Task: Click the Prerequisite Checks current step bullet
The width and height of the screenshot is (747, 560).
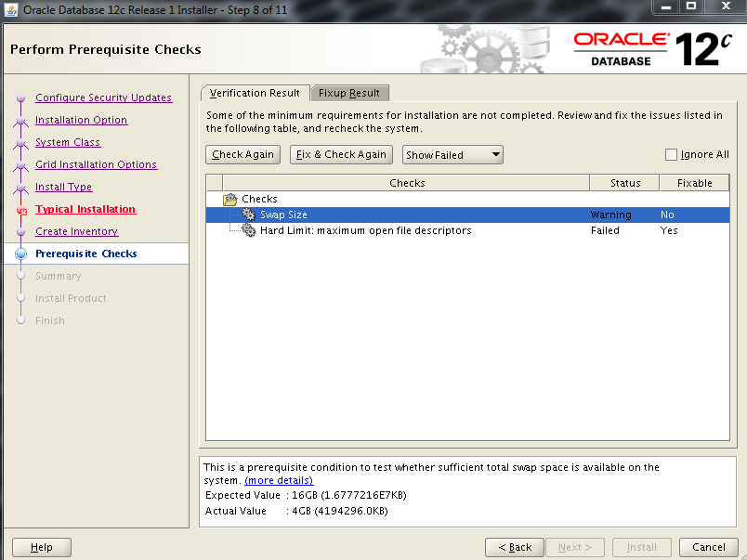Action: 20,254
